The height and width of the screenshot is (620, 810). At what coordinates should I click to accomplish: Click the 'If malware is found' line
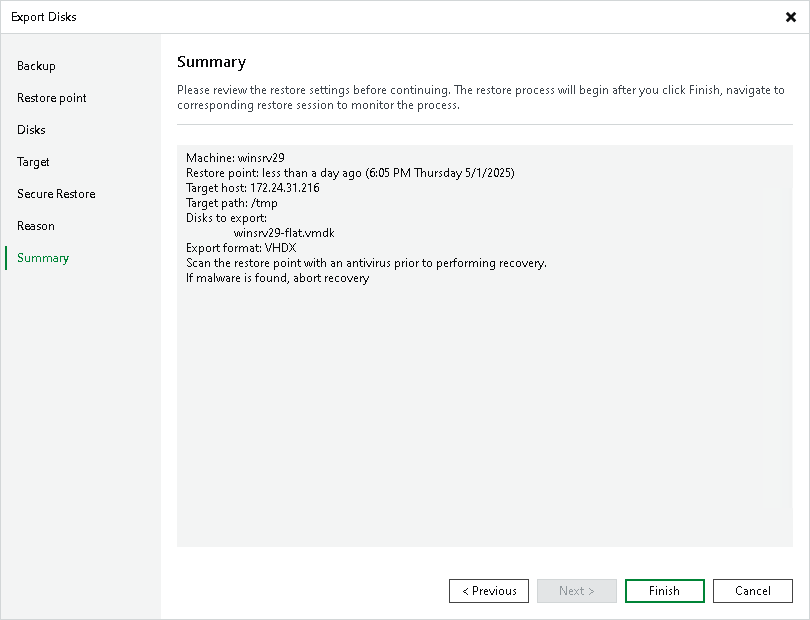pyautogui.click(x=277, y=278)
